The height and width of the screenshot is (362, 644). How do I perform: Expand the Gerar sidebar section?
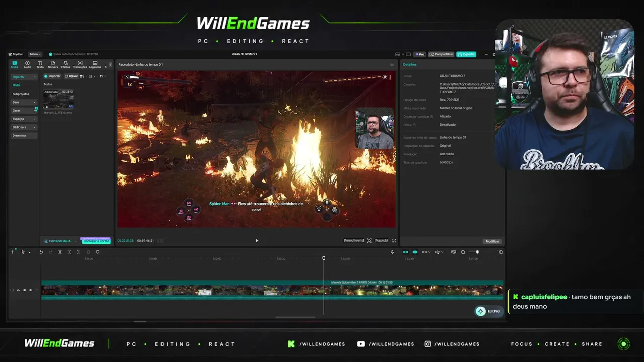tap(24, 110)
